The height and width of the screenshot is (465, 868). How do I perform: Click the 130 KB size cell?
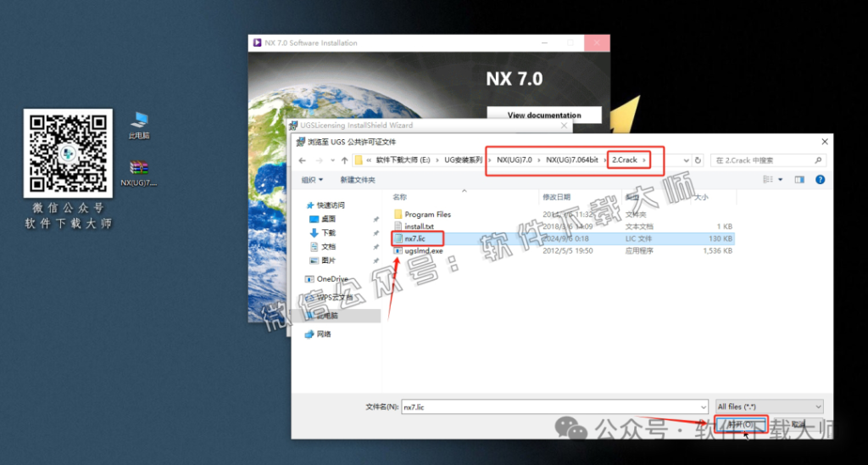[721, 238]
